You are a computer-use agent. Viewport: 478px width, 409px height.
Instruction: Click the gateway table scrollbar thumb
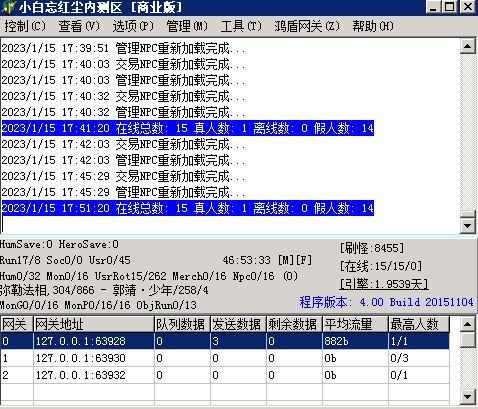click(x=467, y=340)
